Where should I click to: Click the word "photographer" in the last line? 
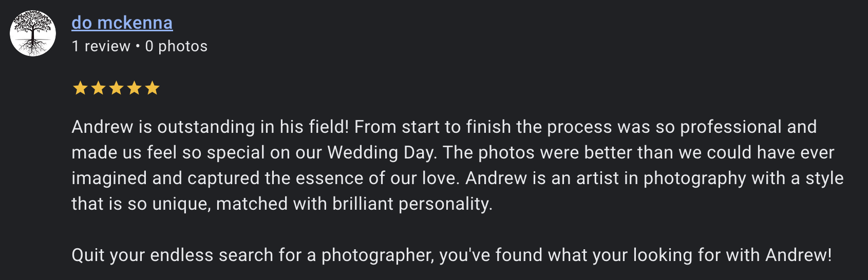378,255
